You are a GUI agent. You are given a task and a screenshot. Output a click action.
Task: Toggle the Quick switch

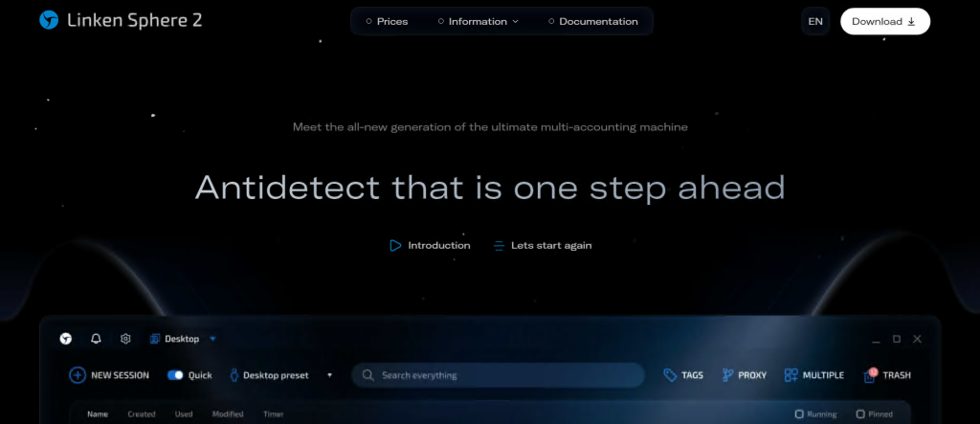point(176,375)
